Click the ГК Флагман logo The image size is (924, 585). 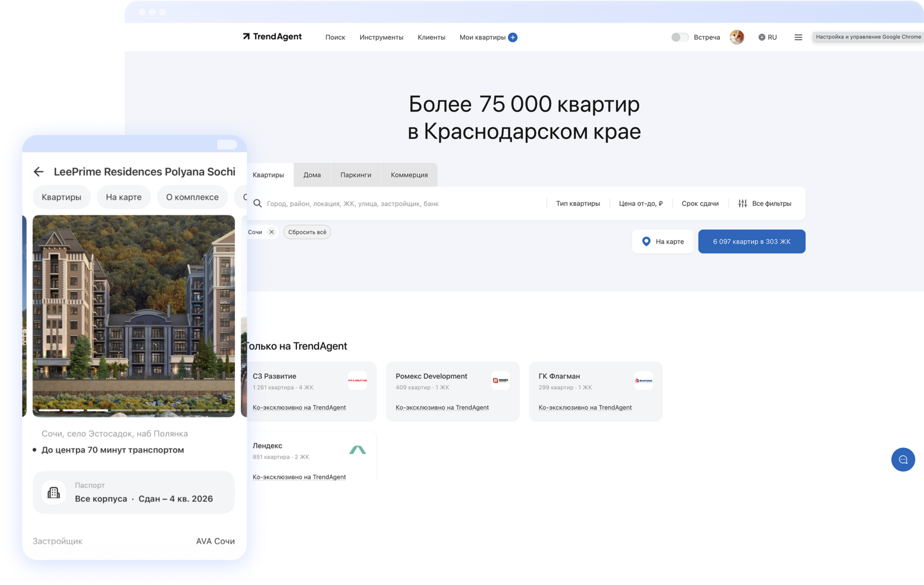[643, 380]
